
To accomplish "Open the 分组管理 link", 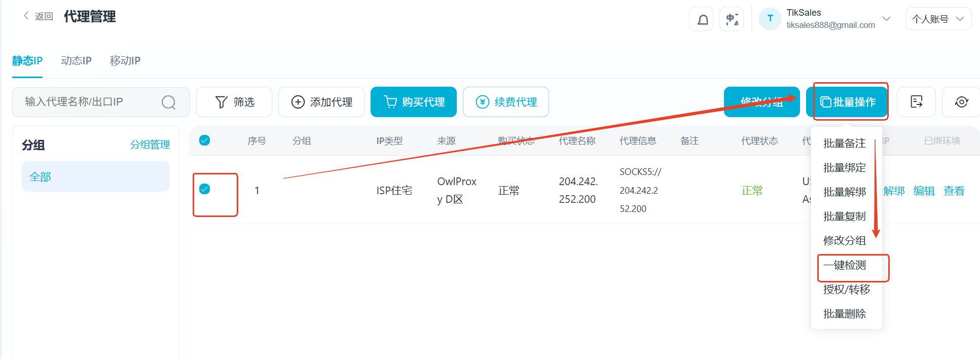I will click(150, 145).
